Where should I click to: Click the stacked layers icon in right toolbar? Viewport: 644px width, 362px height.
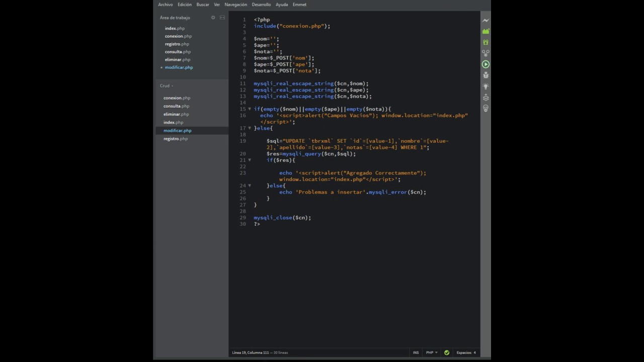pyautogui.click(x=486, y=97)
